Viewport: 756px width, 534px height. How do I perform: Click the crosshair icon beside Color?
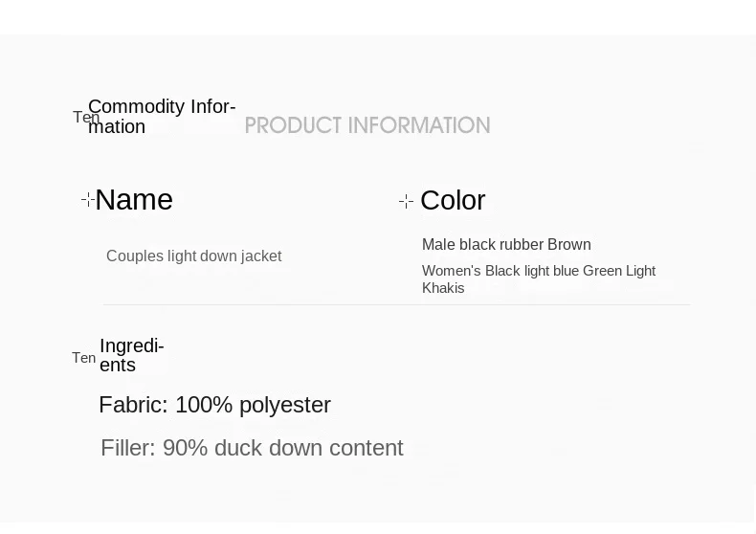406,201
